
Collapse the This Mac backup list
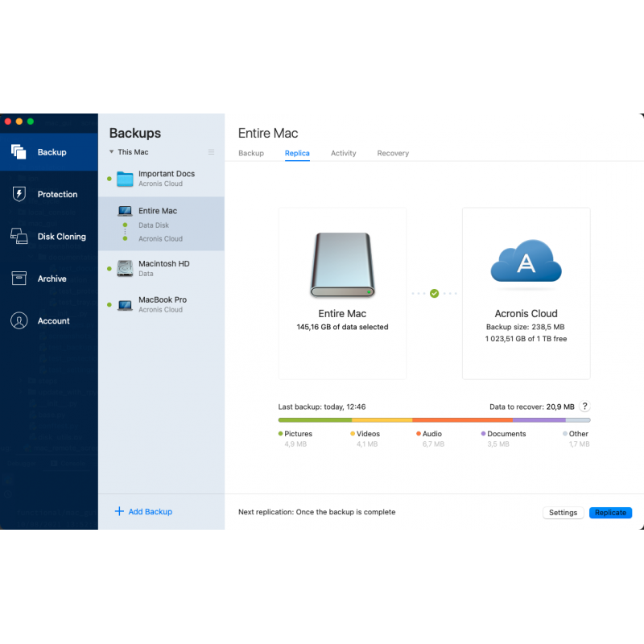[113, 152]
